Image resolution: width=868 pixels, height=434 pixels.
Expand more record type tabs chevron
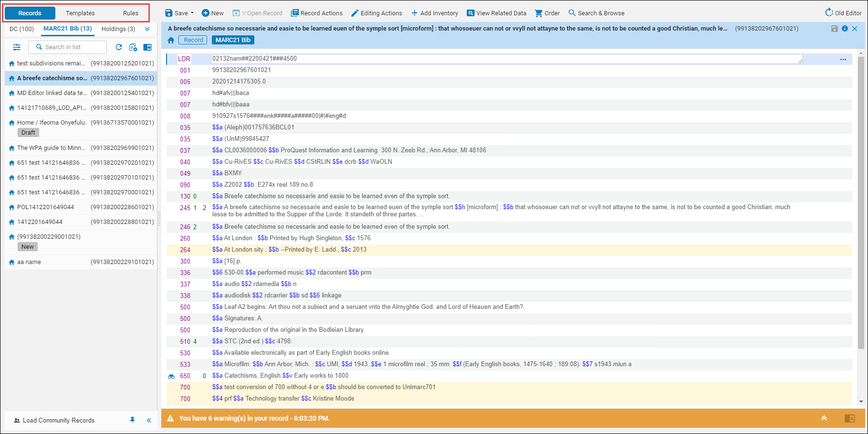click(x=147, y=29)
